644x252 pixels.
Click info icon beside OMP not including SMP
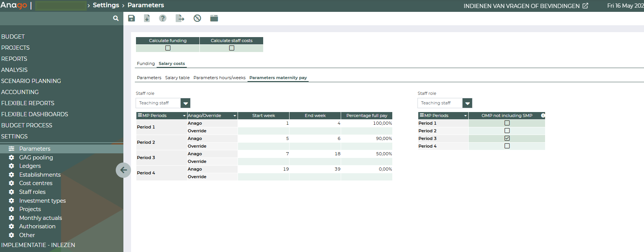[x=543, y=115]
